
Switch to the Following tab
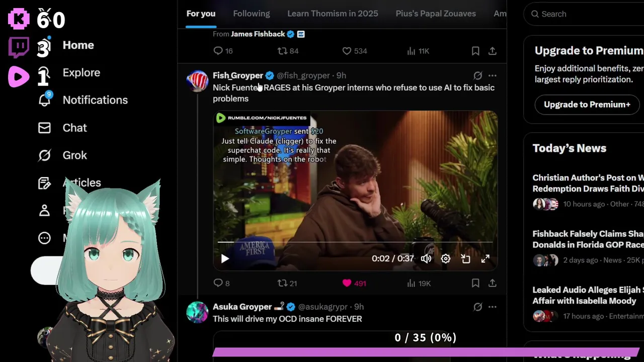click(x=252, y=14)
